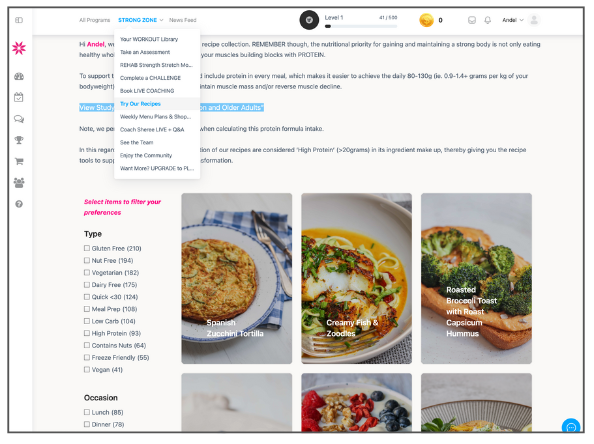Check the Vegetarian filter option

87,272
